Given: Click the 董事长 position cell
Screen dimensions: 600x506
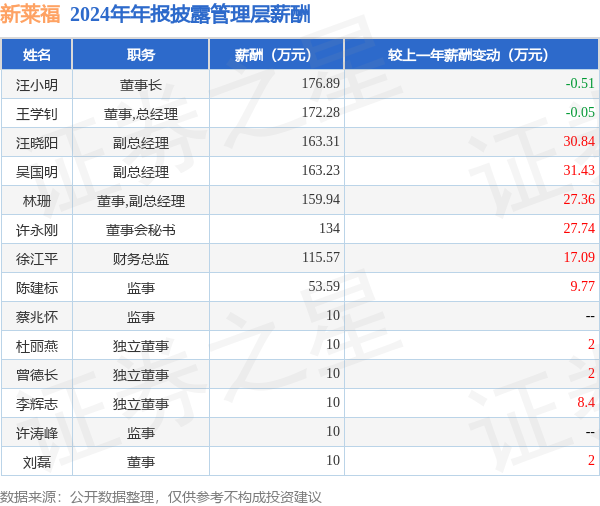Looking at the screenshot, I should pos(141,85).
